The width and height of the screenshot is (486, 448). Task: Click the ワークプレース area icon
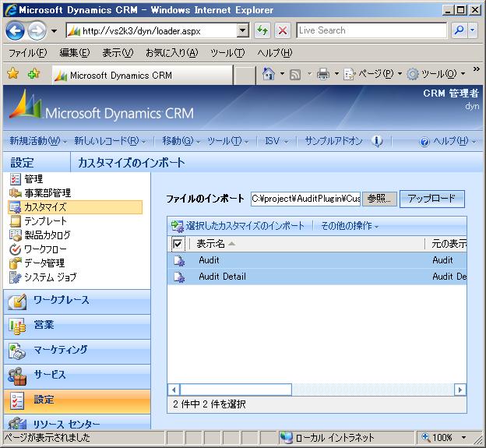[x=17, y=302]
